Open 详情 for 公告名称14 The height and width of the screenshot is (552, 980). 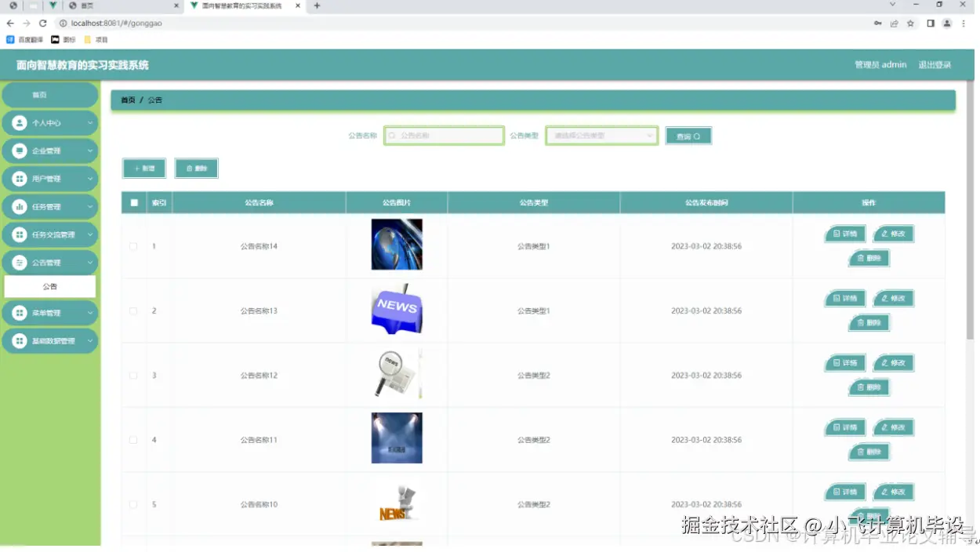(845, 234)
